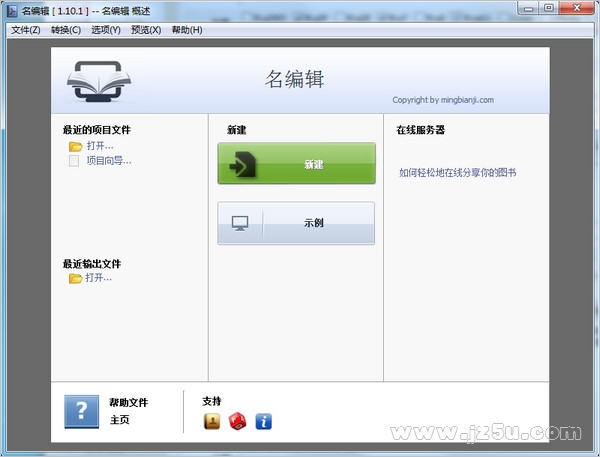Minimize the 名编辑 window

click(529, 8)
